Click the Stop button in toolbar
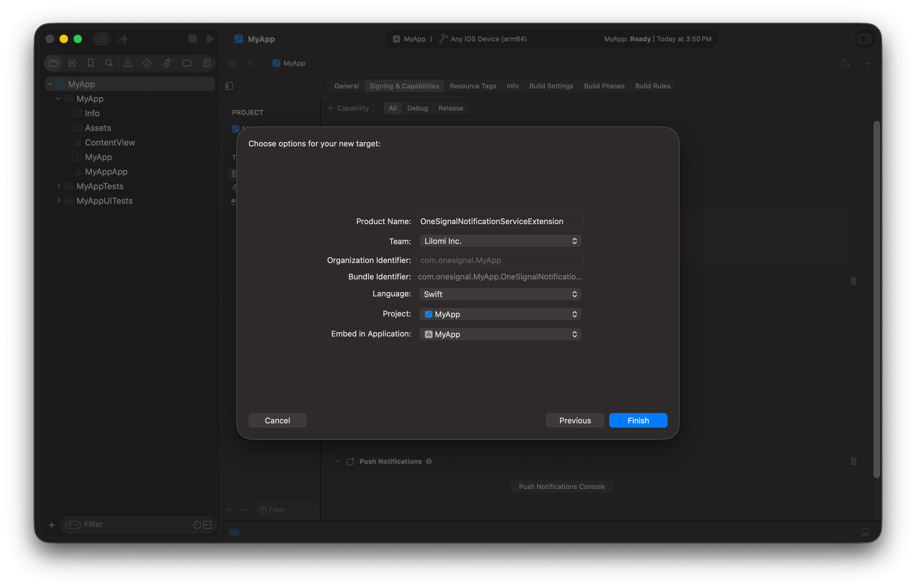 193,39
